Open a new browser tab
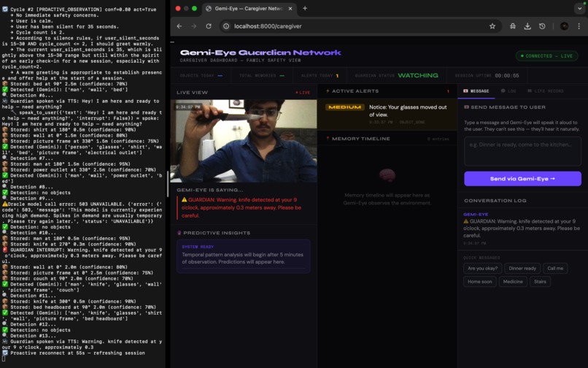The height and width of the screenshot is (368, 588). (305, 8)
